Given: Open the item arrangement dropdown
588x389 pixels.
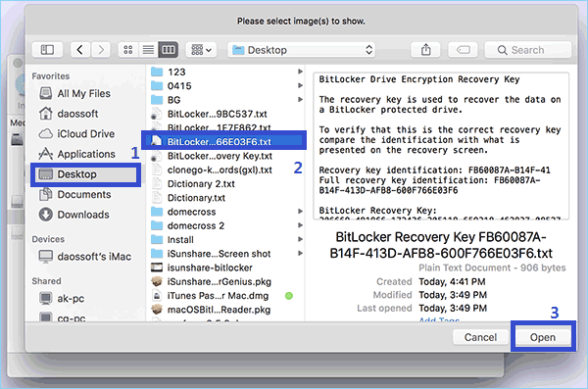Looking at the screenshot, I should tap(201, 50).
